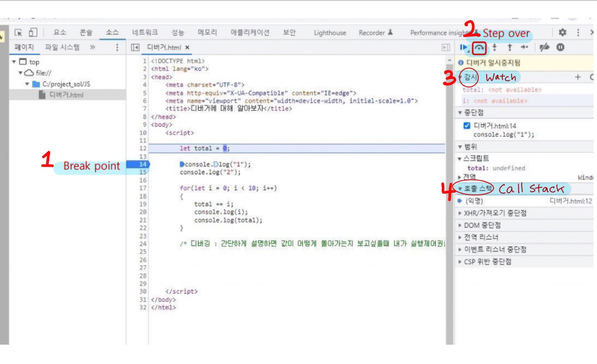
Task: Toggle deactivate breakpoints icon
Action: tap(544, 47)
